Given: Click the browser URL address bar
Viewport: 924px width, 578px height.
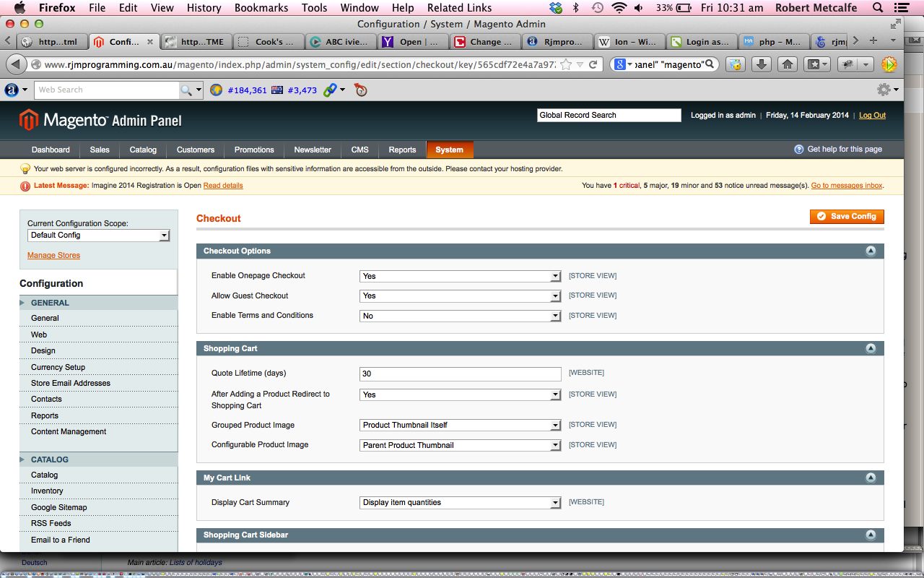Looking at the screenshot, I should click(300, 64).
